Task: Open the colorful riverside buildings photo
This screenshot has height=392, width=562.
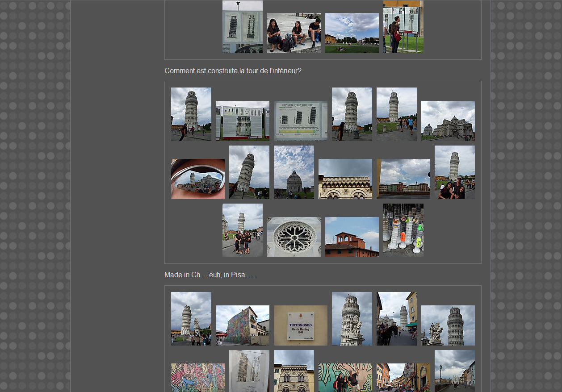Action: pos(403,179)
